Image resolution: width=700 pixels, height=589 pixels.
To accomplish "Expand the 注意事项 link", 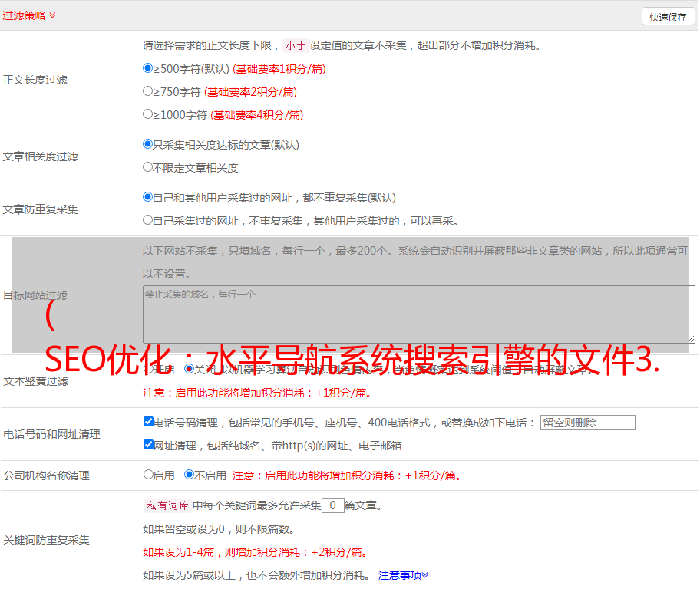I will click(x=403, y=575).
